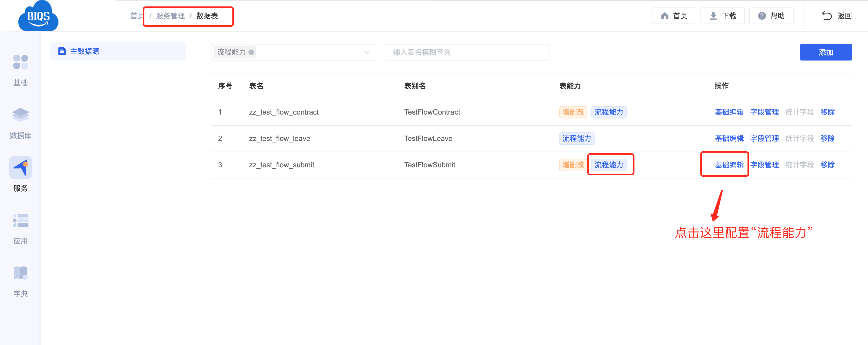Click the BIQS cloud logo
The height and width of the screenshot is (345, 868).
(38, 16)
